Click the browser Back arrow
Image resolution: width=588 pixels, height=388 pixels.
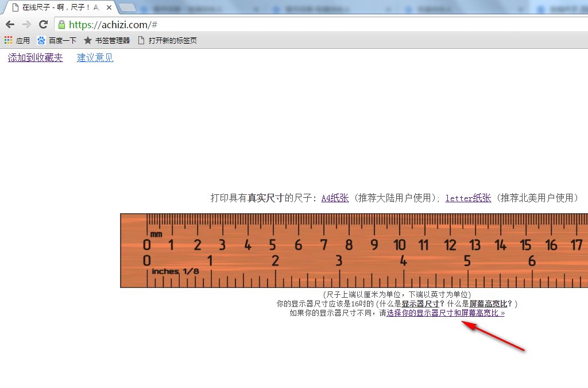[10, 25]
